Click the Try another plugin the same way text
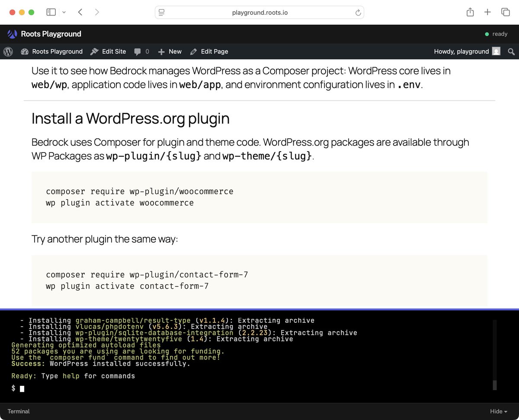Viewport: 519px width, 420px height. coord(105,239)
